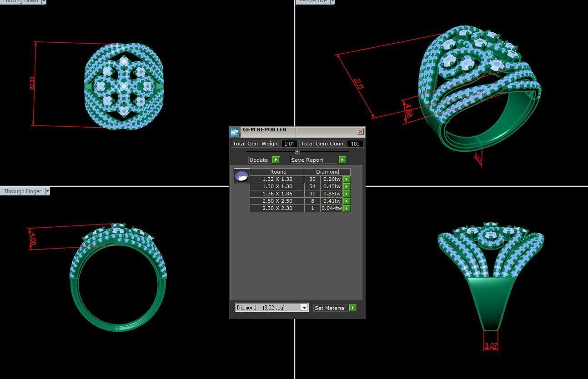Click the count cell showing 54
The height and width of the screenshot is (379, 588).
pos(312,186)
